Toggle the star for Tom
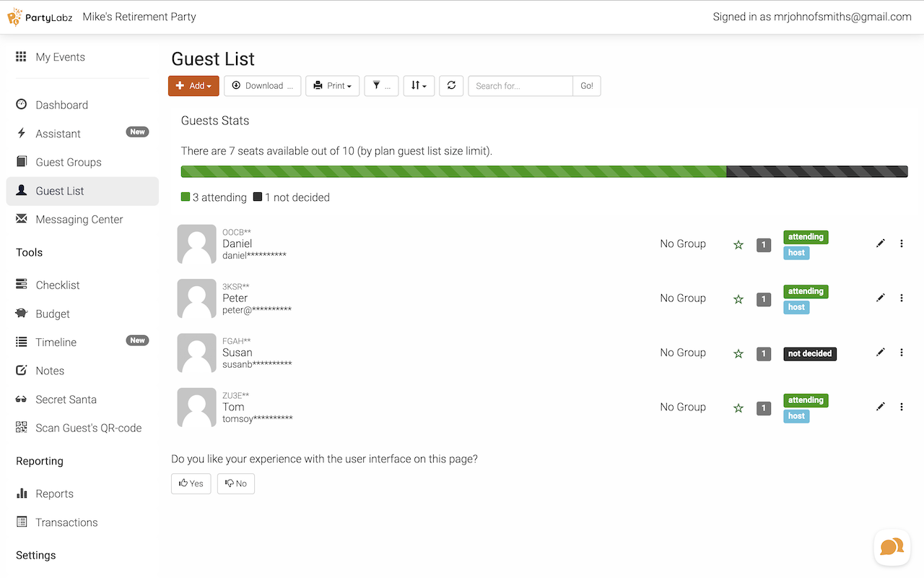Screen dimensions: 924x578 tap(738, 408)
